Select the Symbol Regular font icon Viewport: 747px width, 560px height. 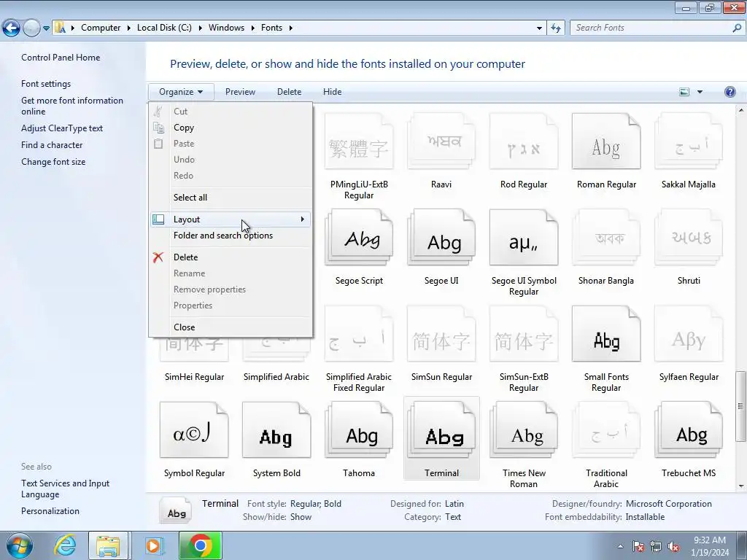coord(194,430)
